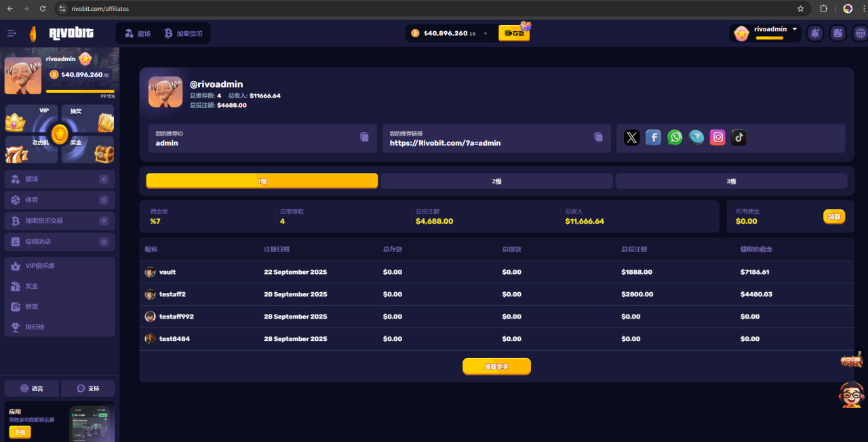Collapse the sidebar with hamburger icon
Screen dimensions: 868x442
12,33
